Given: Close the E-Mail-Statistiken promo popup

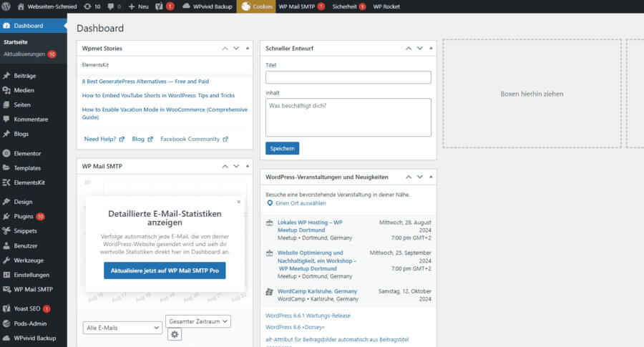Looking at the screenshot, I should (x=238, y=202).
